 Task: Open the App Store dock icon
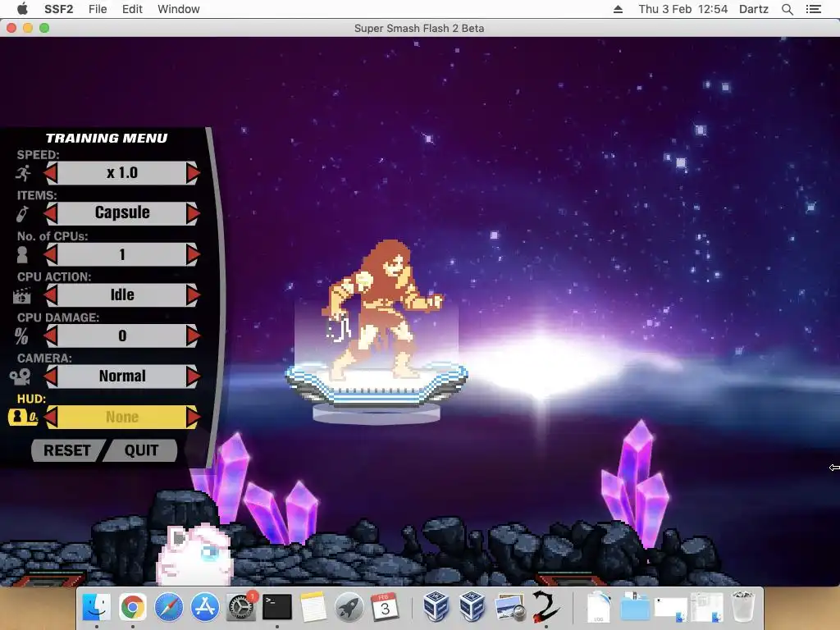[204, 607]
